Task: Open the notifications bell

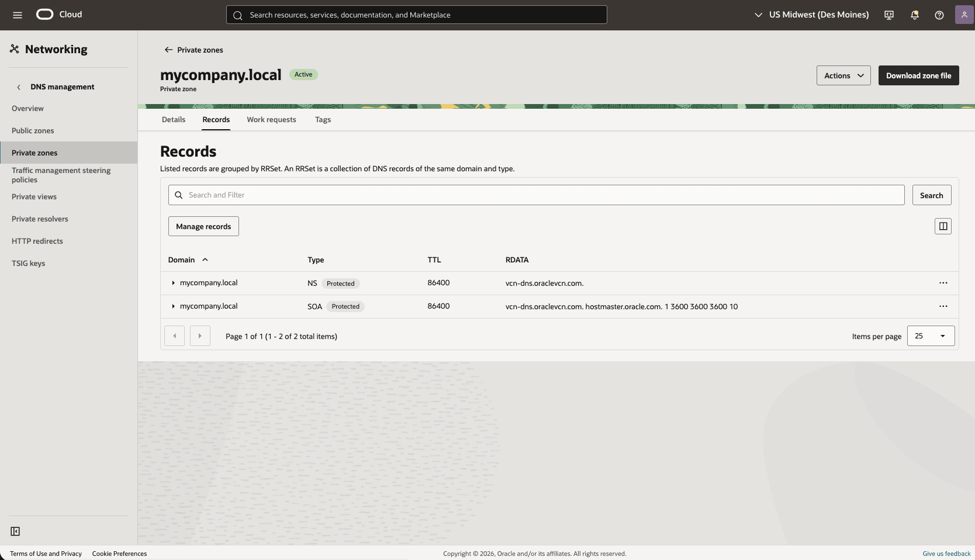Action: point(914,15)
